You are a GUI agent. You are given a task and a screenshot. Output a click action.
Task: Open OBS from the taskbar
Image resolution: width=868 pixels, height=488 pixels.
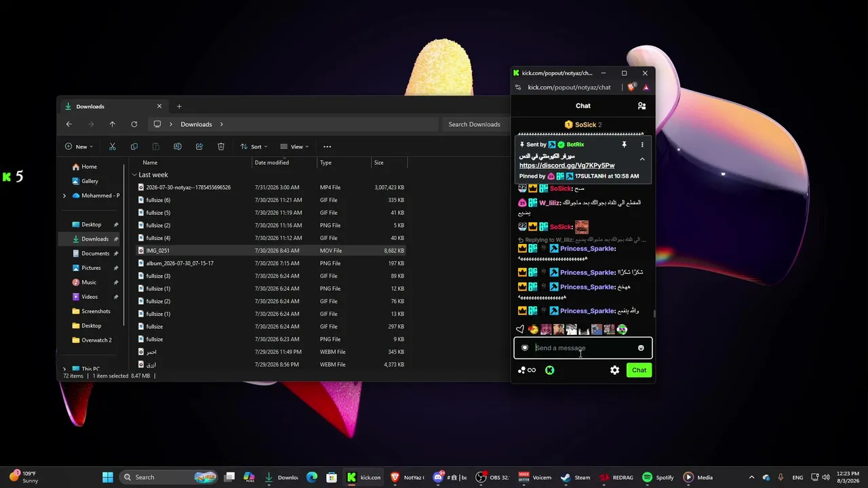pyautogui.click(x=492, y=477)
